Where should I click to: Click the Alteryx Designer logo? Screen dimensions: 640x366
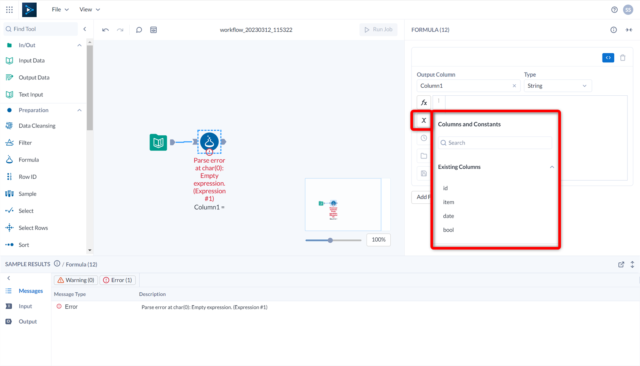[x=29, y=9]
